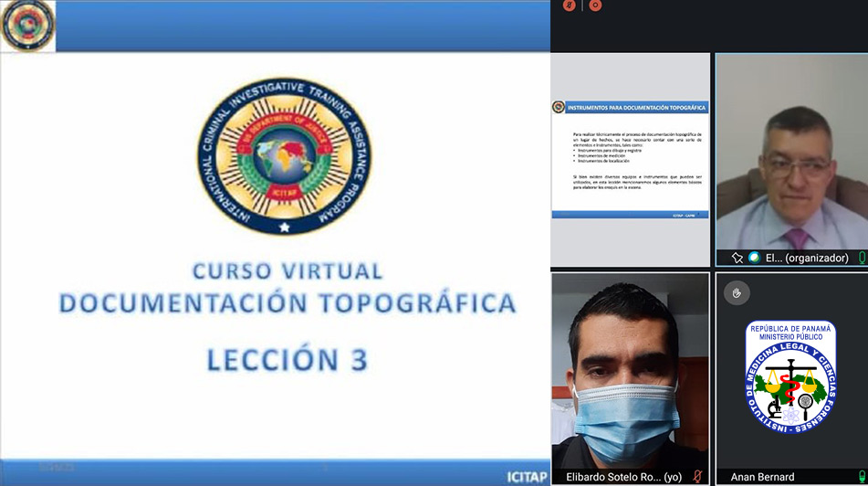The height and width of the screenshot is (486, 868).
Task: Click the 'Anan Bernard' name label
Action: pyautogui.click(x=762, y=477)
